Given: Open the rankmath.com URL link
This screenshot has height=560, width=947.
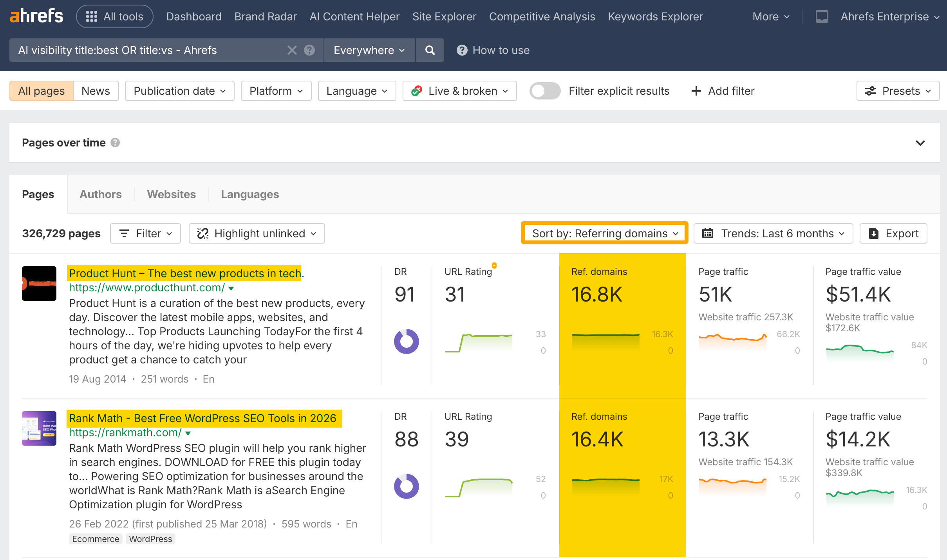Looking at the screenshot, I should click(125, 432).
